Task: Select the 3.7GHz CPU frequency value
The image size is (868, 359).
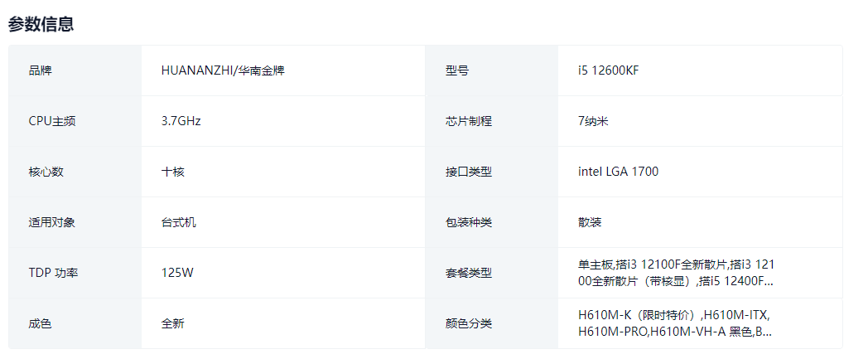Action: point(181,121)
